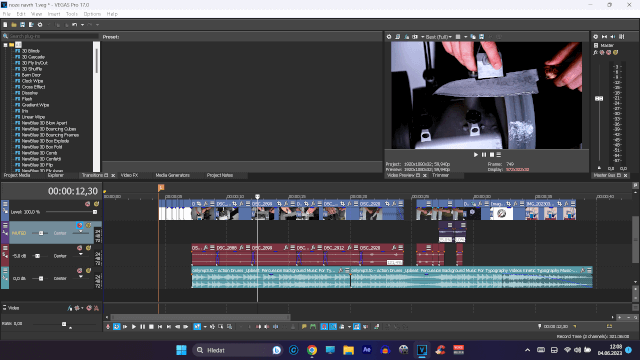
Task: Mute the highlighted audio track
Action: pos(80,225)
